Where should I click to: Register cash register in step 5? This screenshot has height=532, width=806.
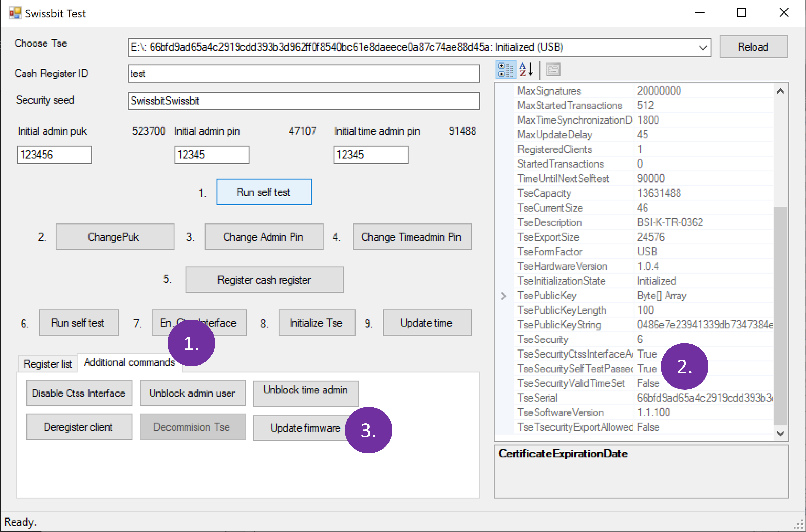coord(264,279)
